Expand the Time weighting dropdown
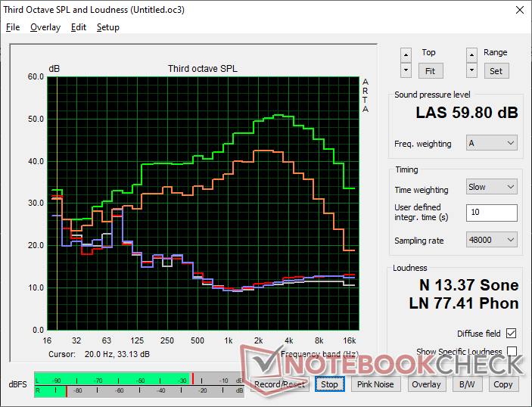The width and height of the screenshot is (532, 407). (491, 187)
